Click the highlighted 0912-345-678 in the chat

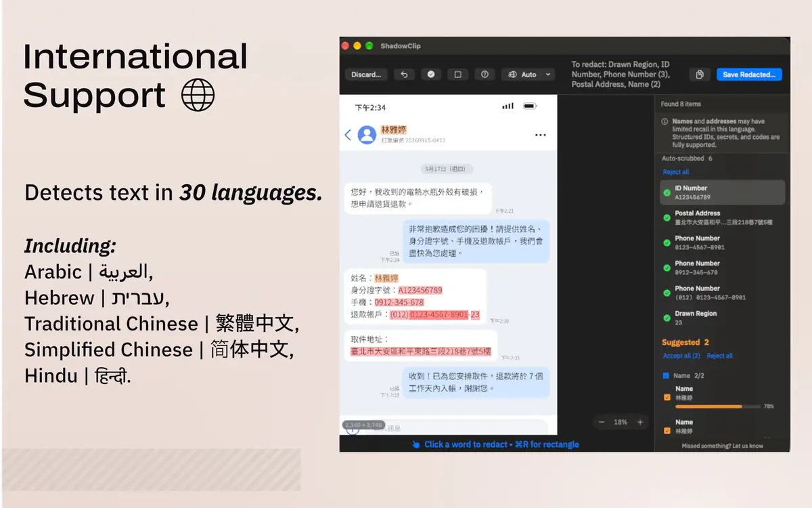(399, 302)
